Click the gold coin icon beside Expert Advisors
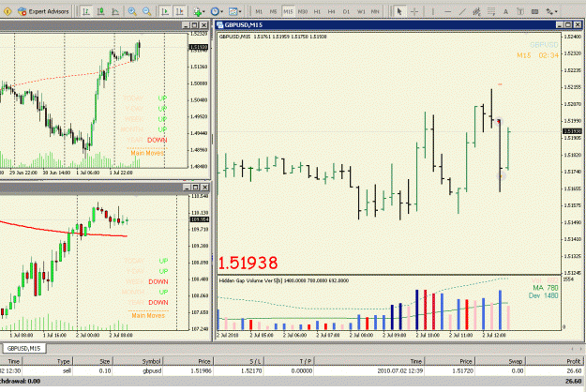 coord(8,11)
